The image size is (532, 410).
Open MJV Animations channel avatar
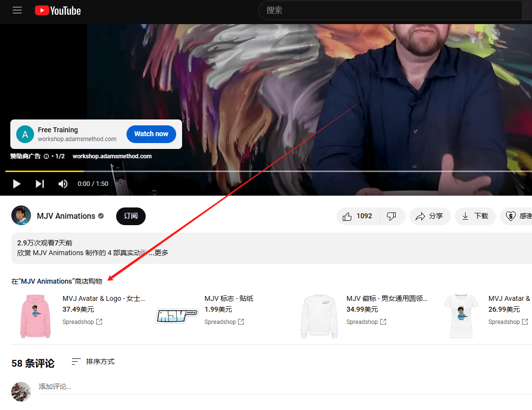[21, 215]
